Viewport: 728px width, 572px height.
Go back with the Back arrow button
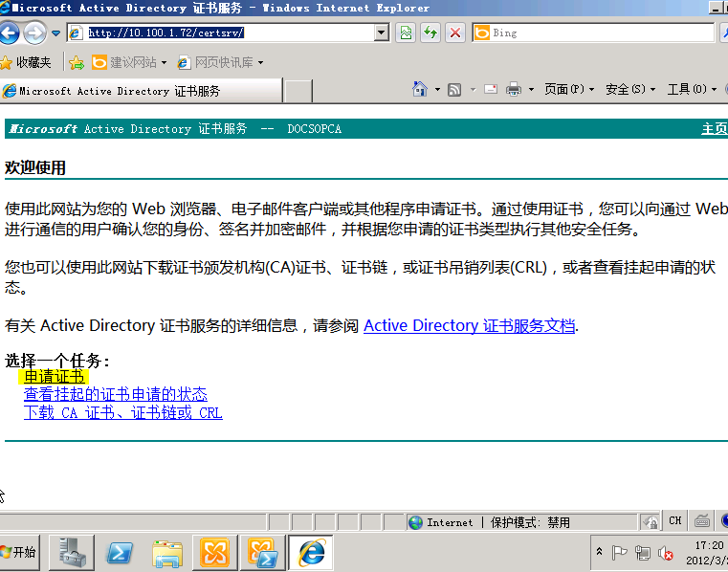tap(9, 33)
